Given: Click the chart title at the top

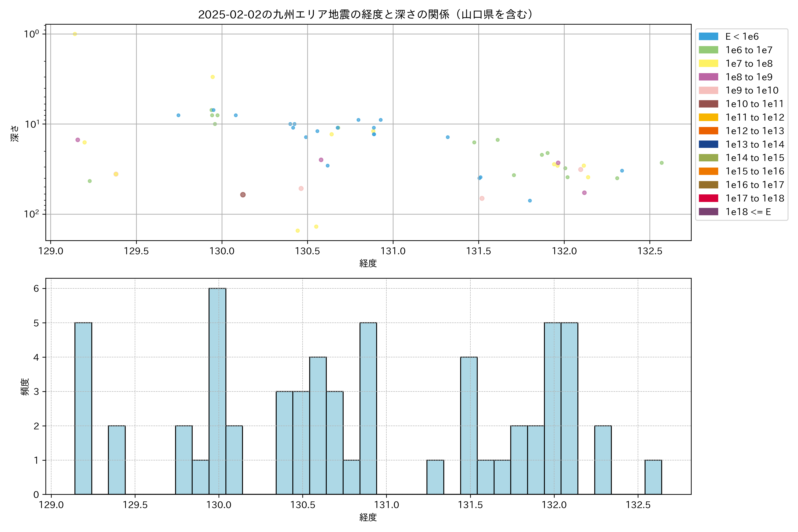Looking at the screenshot, I should 368,14.
